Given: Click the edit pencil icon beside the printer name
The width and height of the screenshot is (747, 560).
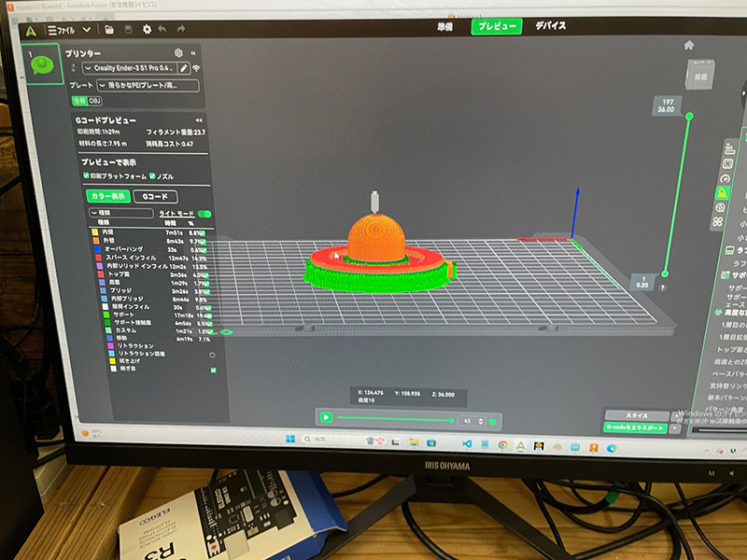Looking at the screenshot, I should [184, 68].
